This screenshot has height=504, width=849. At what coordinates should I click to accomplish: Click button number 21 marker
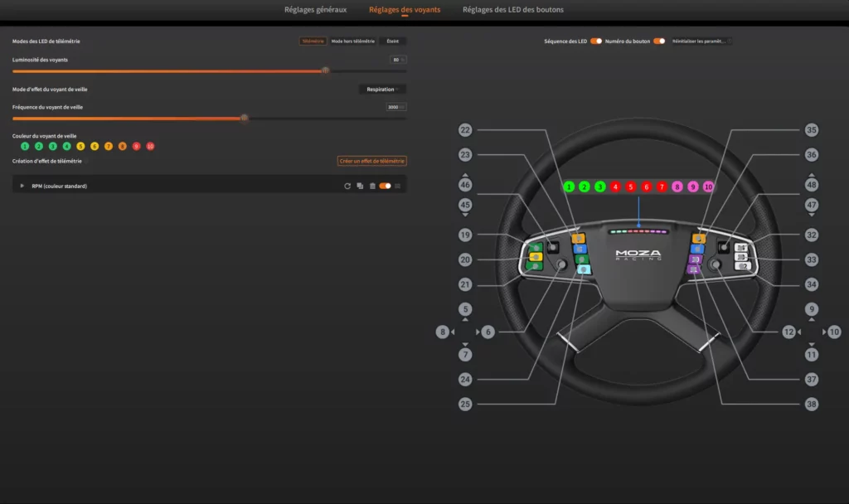tap(465, 284)
